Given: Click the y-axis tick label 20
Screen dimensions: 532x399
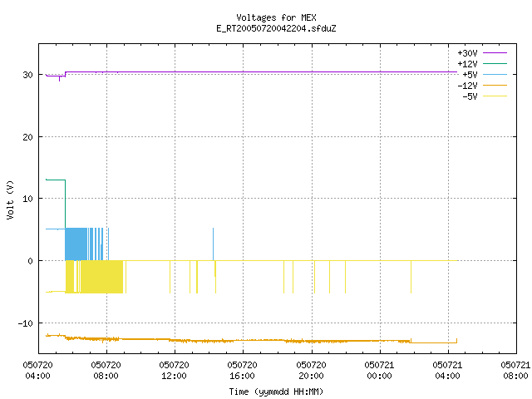Looking at the screenshot, I should coord(27,137).
